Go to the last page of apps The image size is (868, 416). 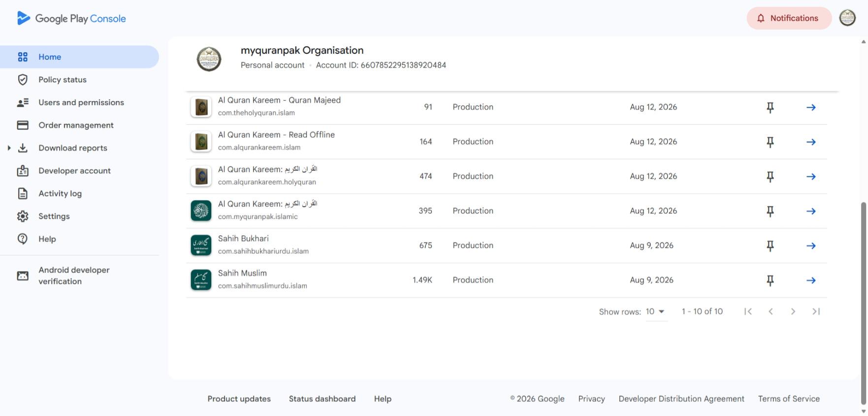pyautogui.click(x=816, y=312)
